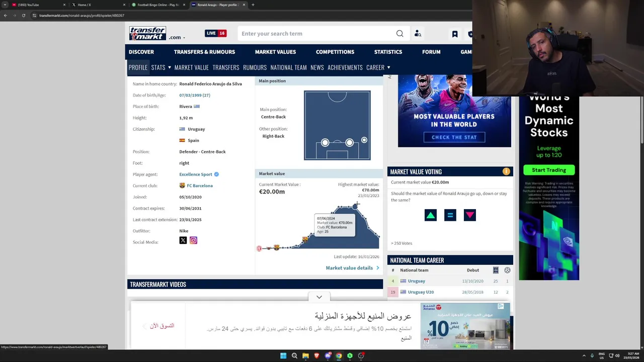Click the site info icon in address bar

point(34,16)
